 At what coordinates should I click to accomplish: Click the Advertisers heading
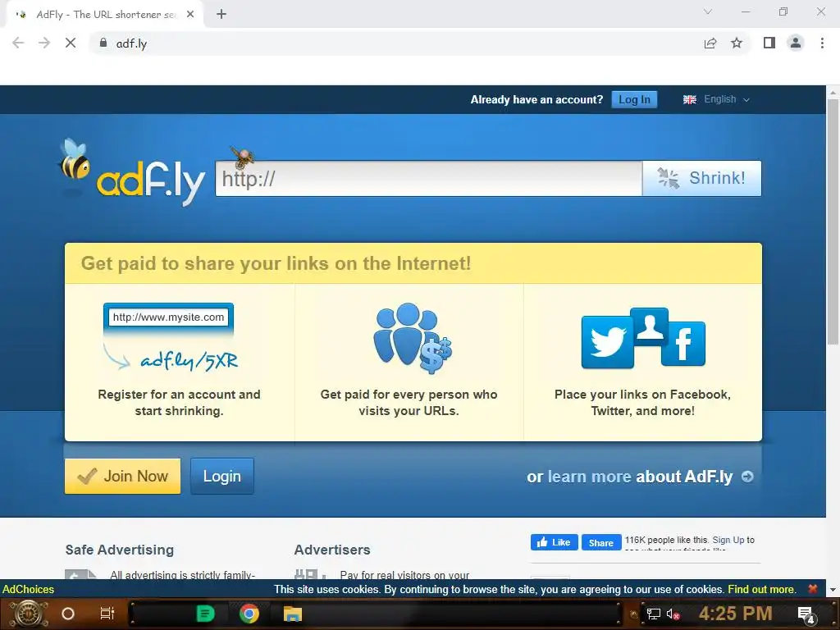tap(332, 550)
